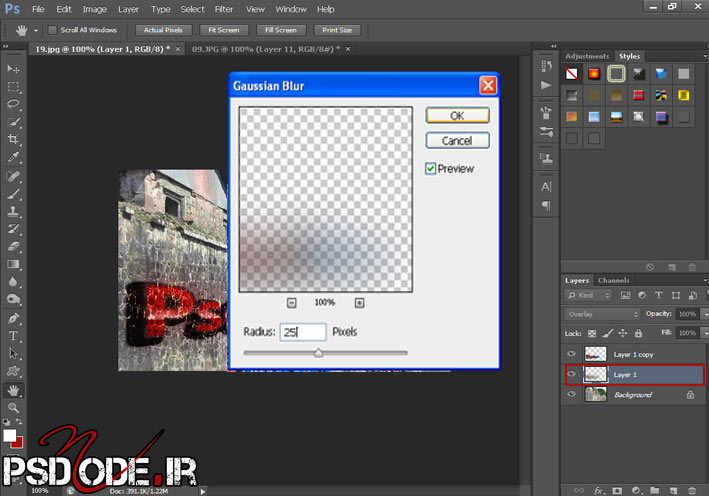
Task: Click the delete layer trash icon
Action: point(692,491)
